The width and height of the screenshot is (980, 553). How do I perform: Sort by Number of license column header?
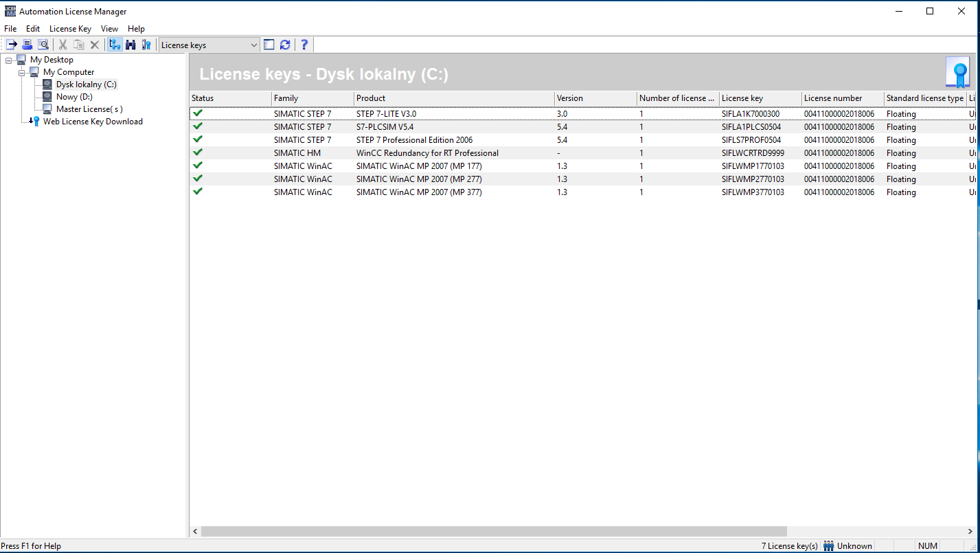(x=678, y=98)
